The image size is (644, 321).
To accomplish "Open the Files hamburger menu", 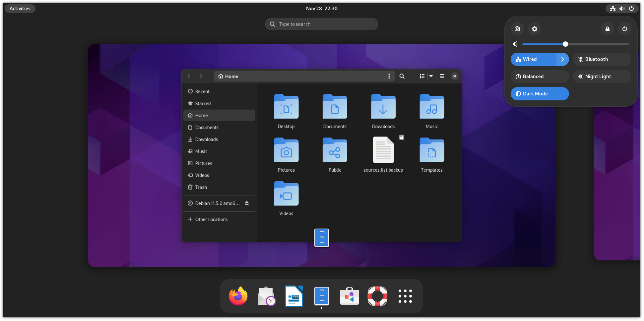I will [x=442, y=76].
